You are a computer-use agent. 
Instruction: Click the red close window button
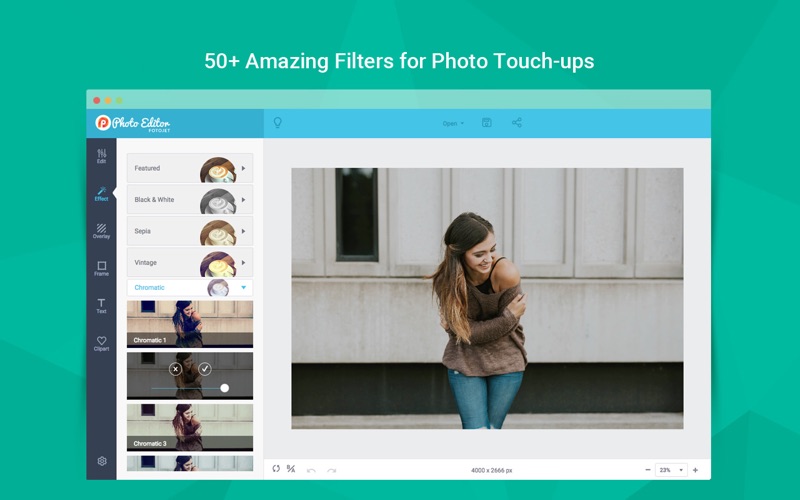97,101
